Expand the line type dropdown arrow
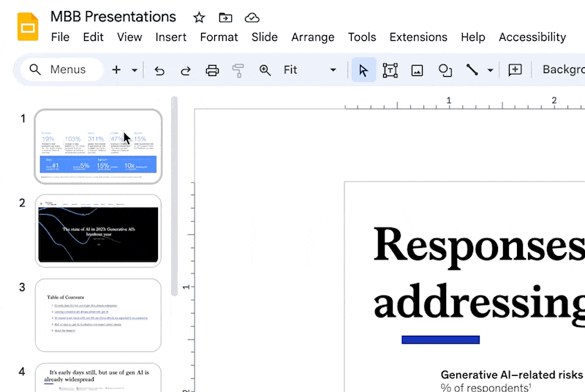 [x=490, y=70]
